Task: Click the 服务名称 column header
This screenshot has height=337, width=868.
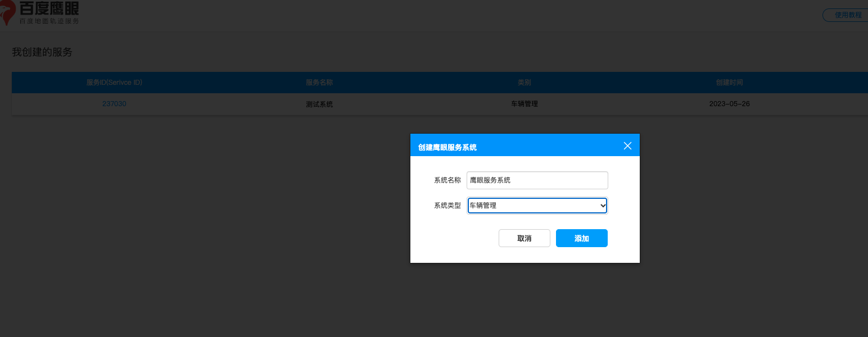Action: point(319,82)
